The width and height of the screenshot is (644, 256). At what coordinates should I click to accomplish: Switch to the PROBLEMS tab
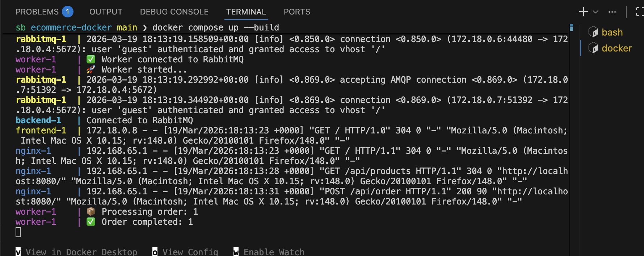click(37, 12)
